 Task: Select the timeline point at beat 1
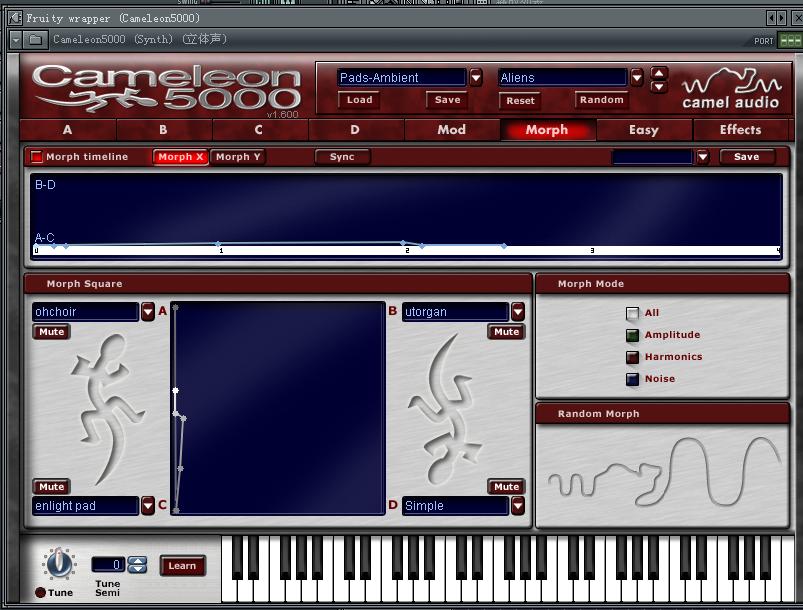[218, 244]
